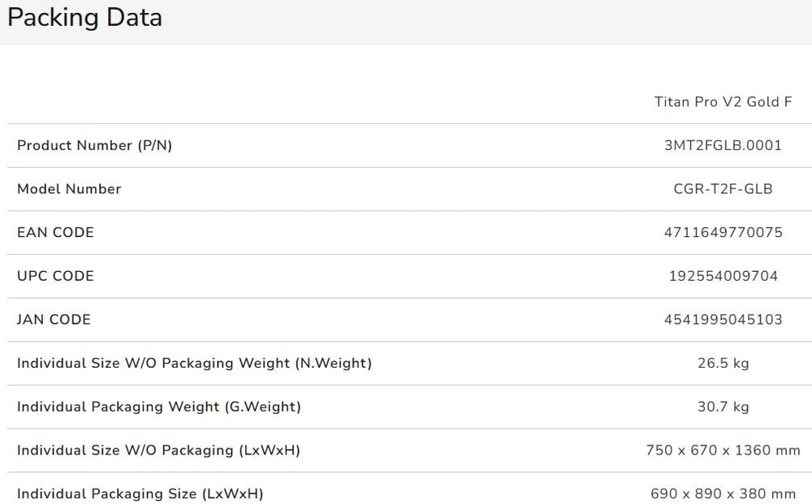Select the 30.7 kg gross weight value
The image size is (812, 504).
click(x=723, y=407)
